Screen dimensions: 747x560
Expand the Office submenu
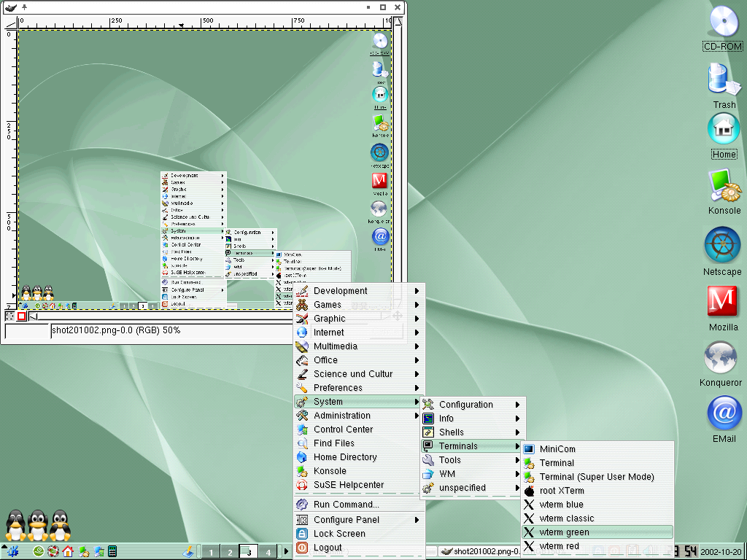point(359,360)
